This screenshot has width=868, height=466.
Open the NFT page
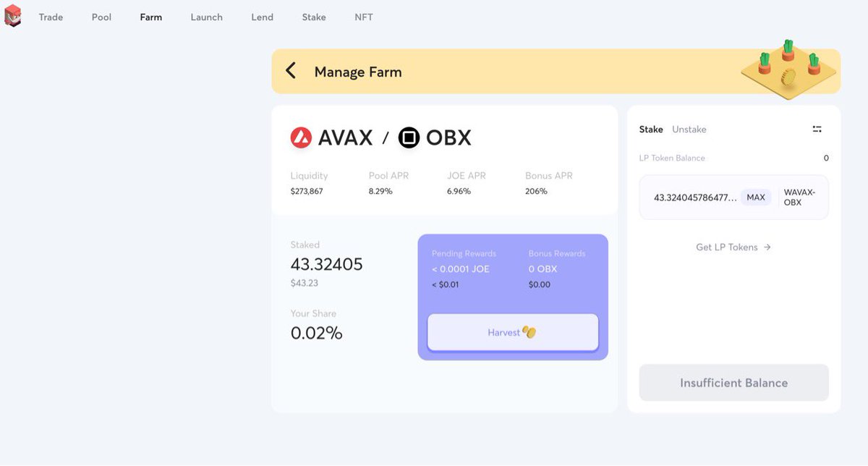coord(364,17)
